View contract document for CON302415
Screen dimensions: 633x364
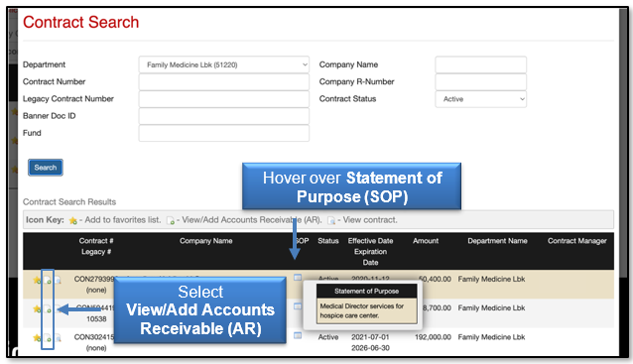58,338
